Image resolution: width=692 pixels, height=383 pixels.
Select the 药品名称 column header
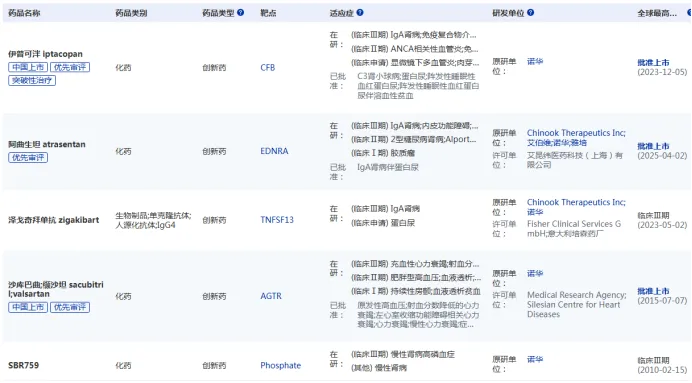(24, 13)
